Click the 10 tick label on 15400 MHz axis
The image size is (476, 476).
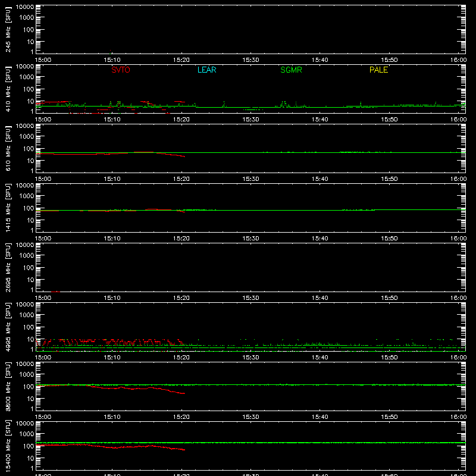30,458
